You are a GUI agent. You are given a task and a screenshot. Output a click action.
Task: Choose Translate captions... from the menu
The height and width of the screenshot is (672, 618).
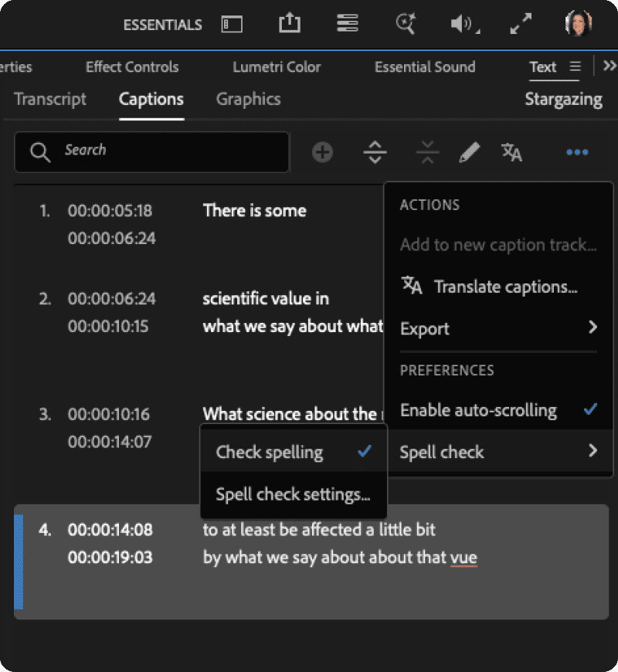(x=499, y=287)
